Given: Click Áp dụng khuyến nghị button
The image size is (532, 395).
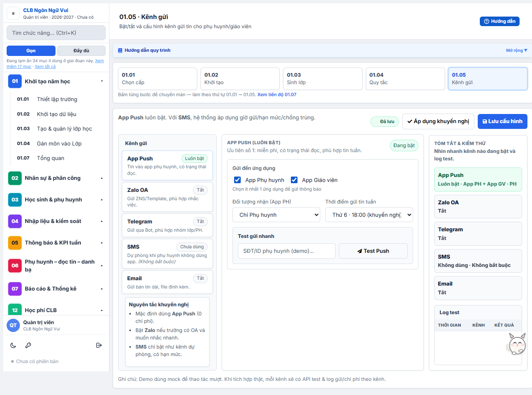Looking at the screenshot, I should pyautogui.click(x=438, y=121).
